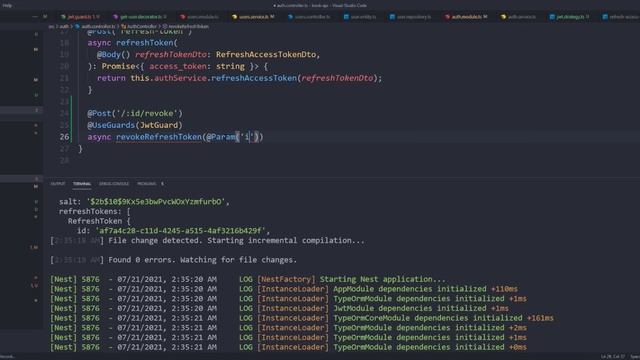Screen dimensions: 640x360
Task: Click the salt value in terminal output
Action: pos(156,202)
